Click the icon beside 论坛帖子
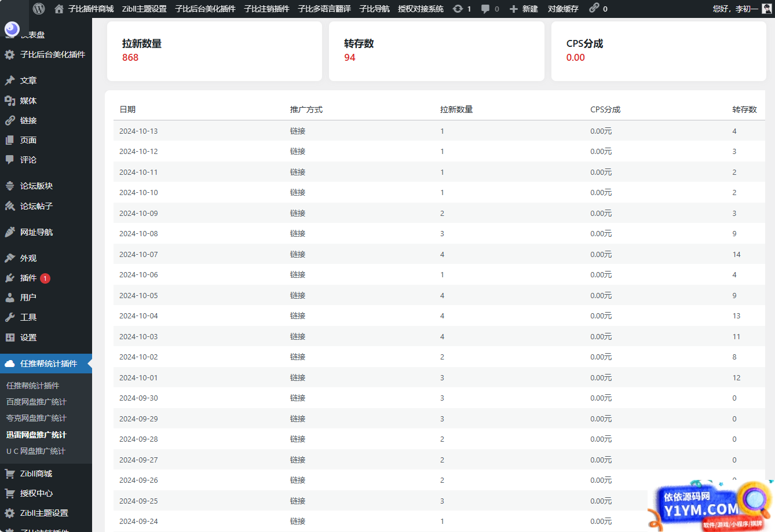The image size is (775, 532). (10, 206)
